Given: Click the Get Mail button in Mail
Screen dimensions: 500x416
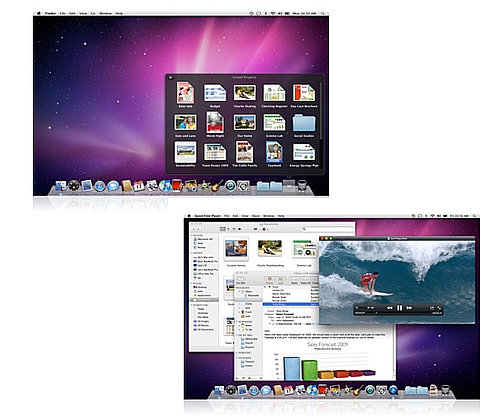Looking at the screenshot, I should click(240, 279).
